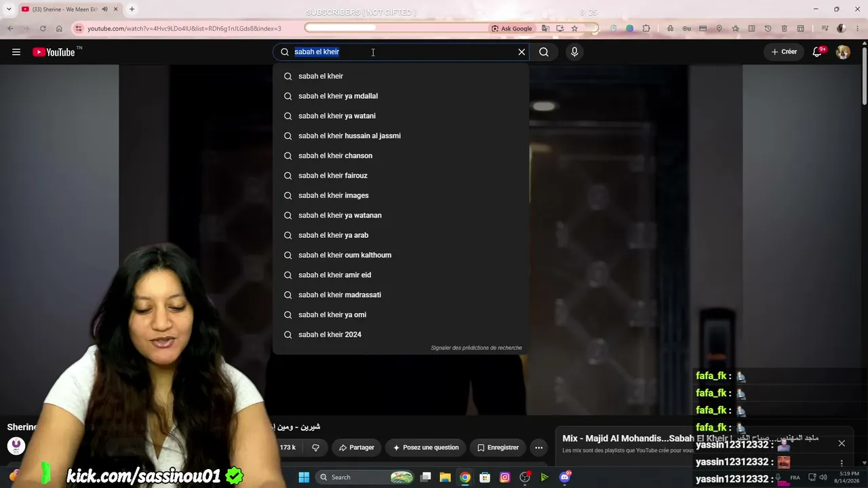Screen dimensions: 868x488
Task: Close the Mix playlist panel
Action: tap(842, 443)
